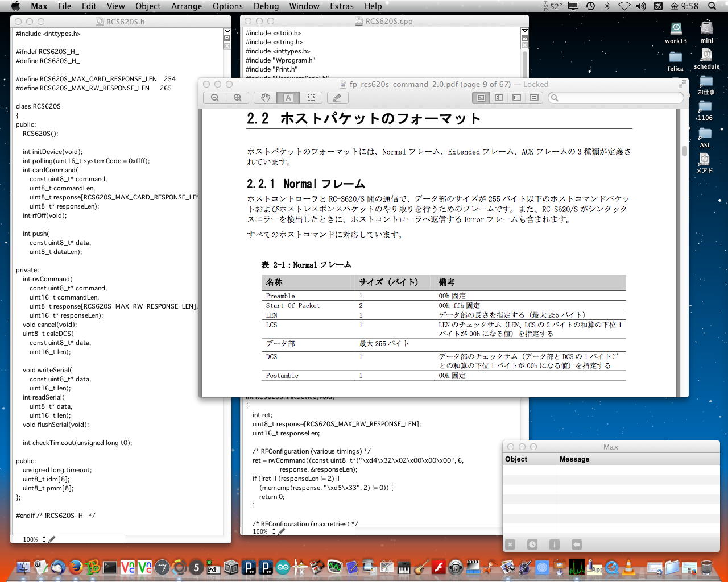Select the hand move tool in Preview
The width and height of the screenshot is (728, 582).
tap(265, 98)
